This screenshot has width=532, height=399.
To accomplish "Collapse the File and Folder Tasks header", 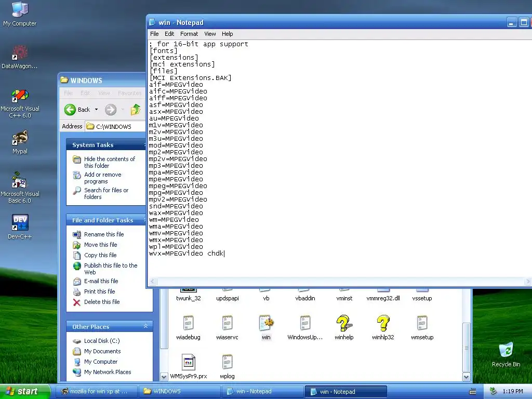I will point(106,220).
